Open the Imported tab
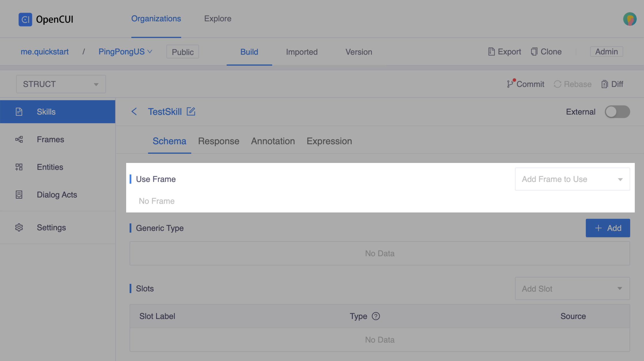This screenshot has width=644, height=361. [x=302, y=52]
